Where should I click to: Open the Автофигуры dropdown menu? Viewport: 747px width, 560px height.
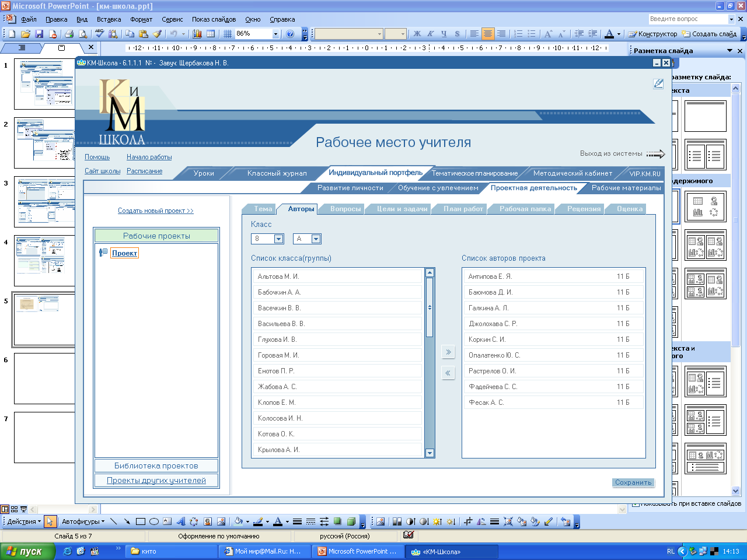tap(83, 521)
